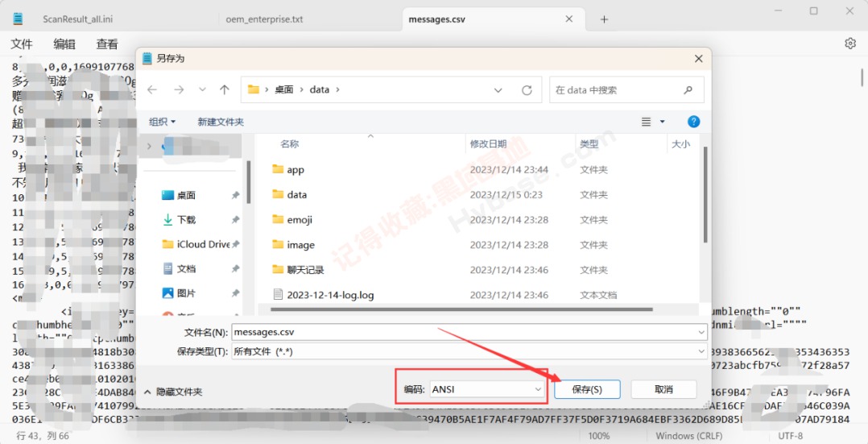
Task: Expand address bar history dropdown
Action: click(498, 89)
